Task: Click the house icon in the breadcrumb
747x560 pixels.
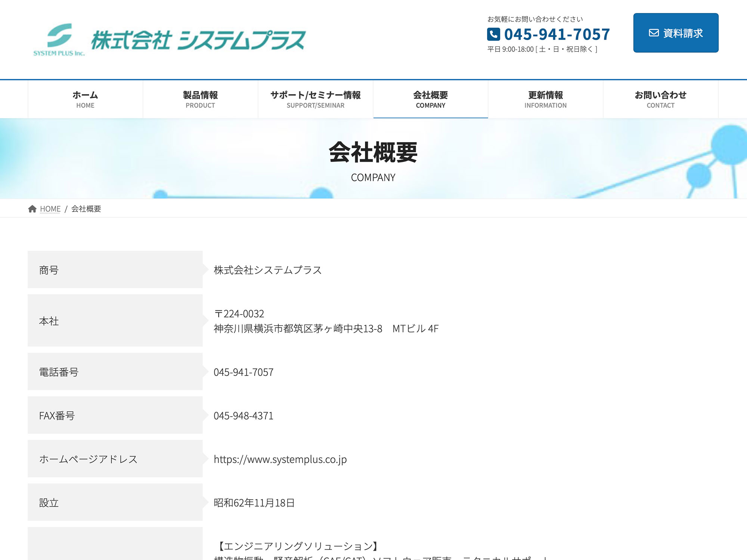Action: (x=32, y=209)
